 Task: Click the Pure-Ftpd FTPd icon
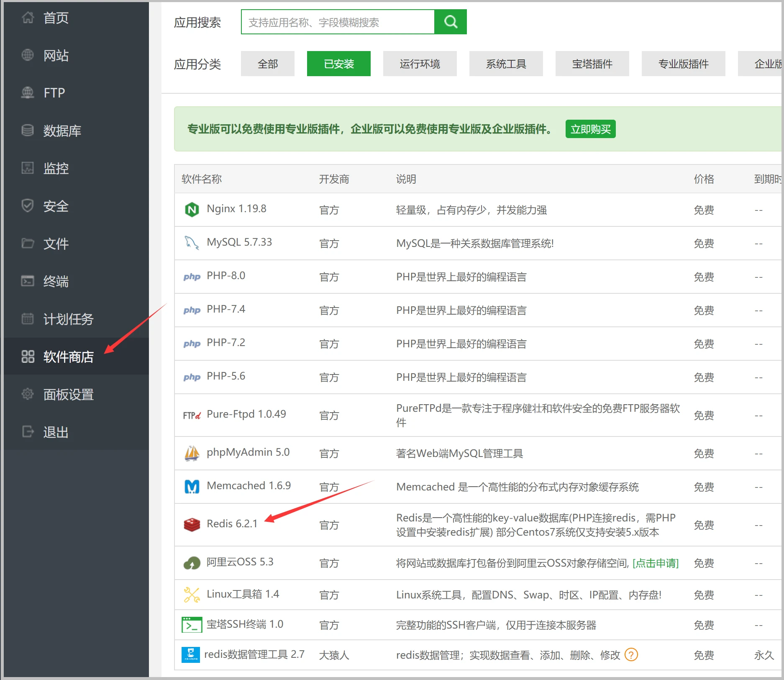coord(192,415)
